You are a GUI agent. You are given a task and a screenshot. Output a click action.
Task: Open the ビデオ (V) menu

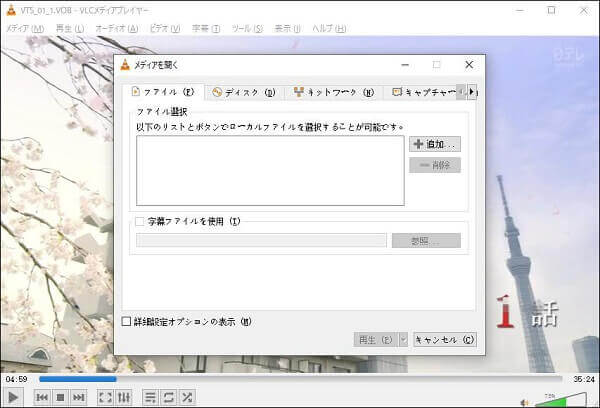(165, 28)
